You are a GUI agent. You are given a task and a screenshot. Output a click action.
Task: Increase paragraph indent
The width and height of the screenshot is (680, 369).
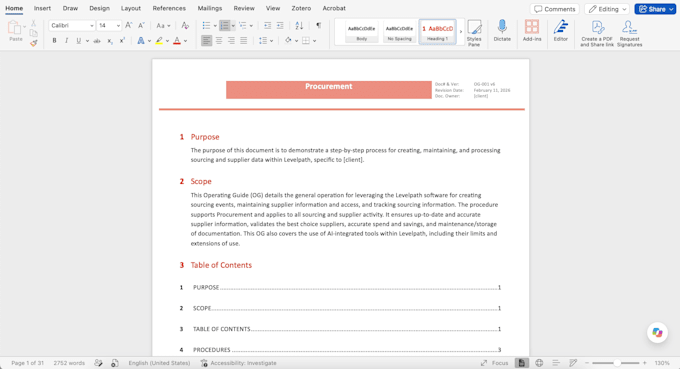[280, 26]
